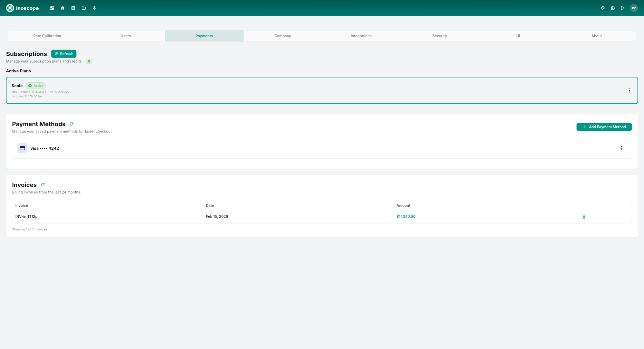Open the visa card options menu
Image resolution: width=644 pixels, height=349 pixels.
point(621,148)
